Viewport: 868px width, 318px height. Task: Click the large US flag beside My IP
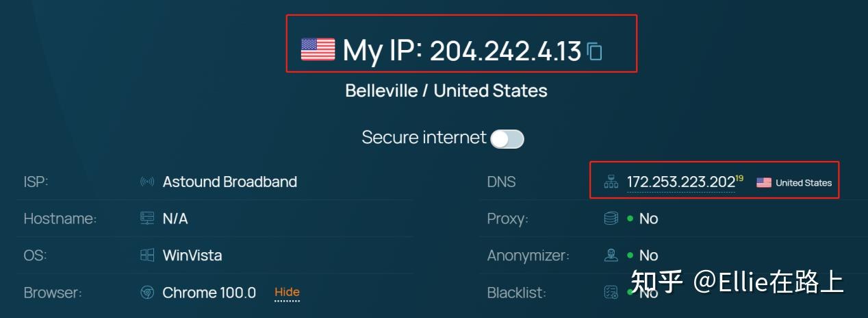pyautogui.click(x=318, y=49)
